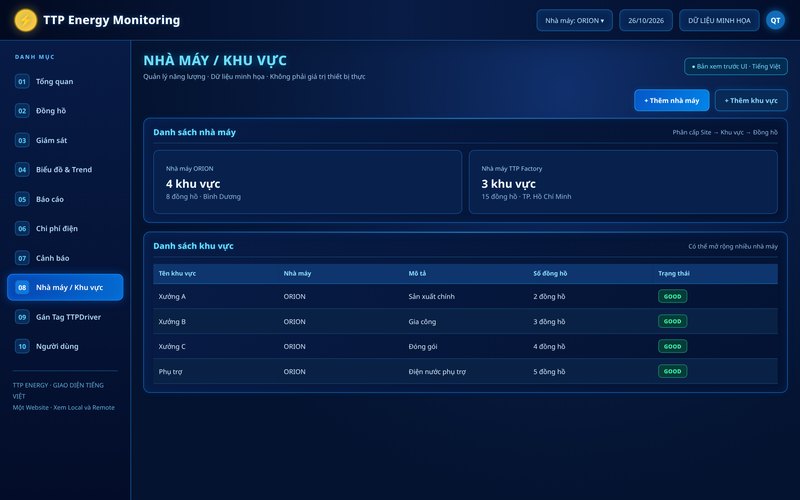Click the + Thêm nhà máy button
This screenshot has width=800, height=500.
(x=671, y=101)
